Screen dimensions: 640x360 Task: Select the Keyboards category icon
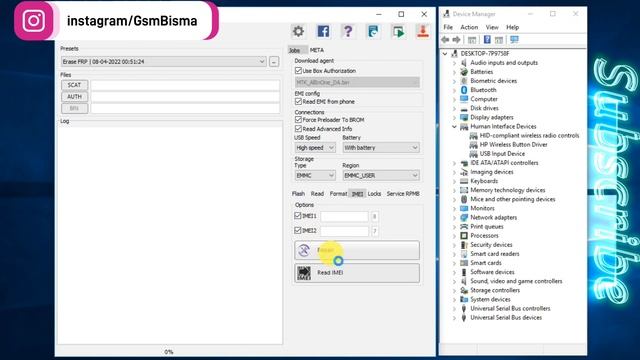[x=464, y=181]
